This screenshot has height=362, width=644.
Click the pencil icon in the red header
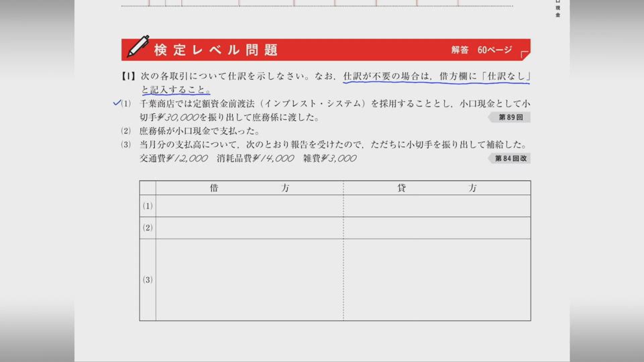coord(138,47)
